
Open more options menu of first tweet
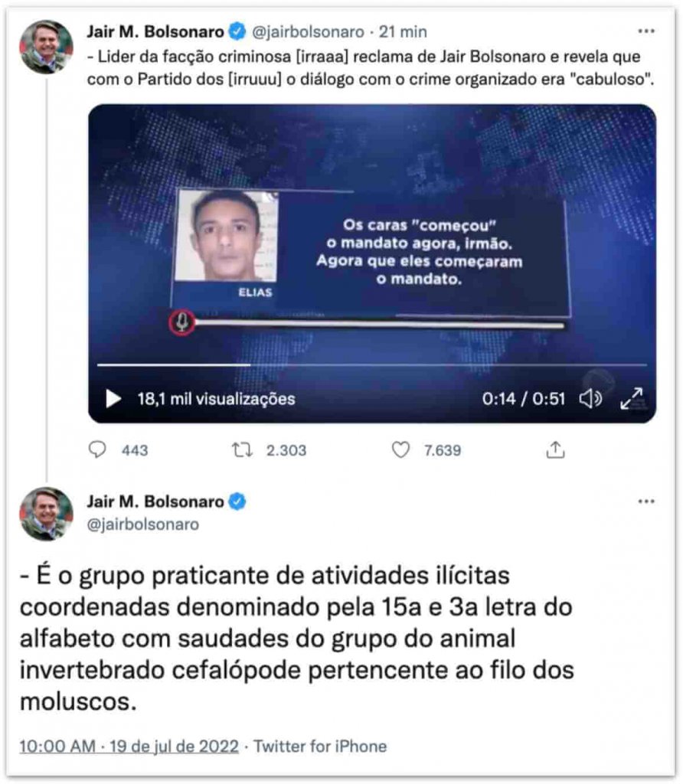(x=646, y=31)
